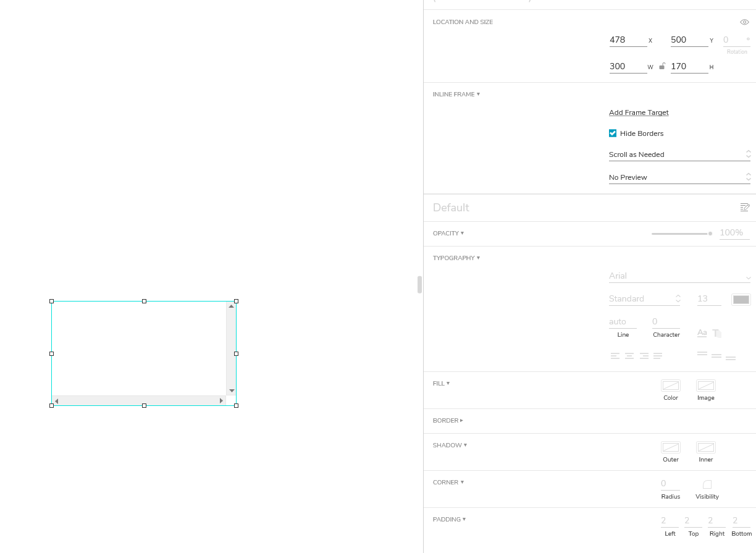Click the Add Frame Target link
Screen dimensions: 756x553
click(x=639, y=112)
